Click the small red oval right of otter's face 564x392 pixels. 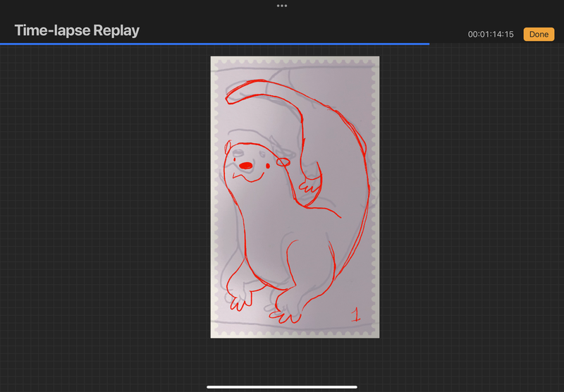pyautogui.click(x=283, y=162)
